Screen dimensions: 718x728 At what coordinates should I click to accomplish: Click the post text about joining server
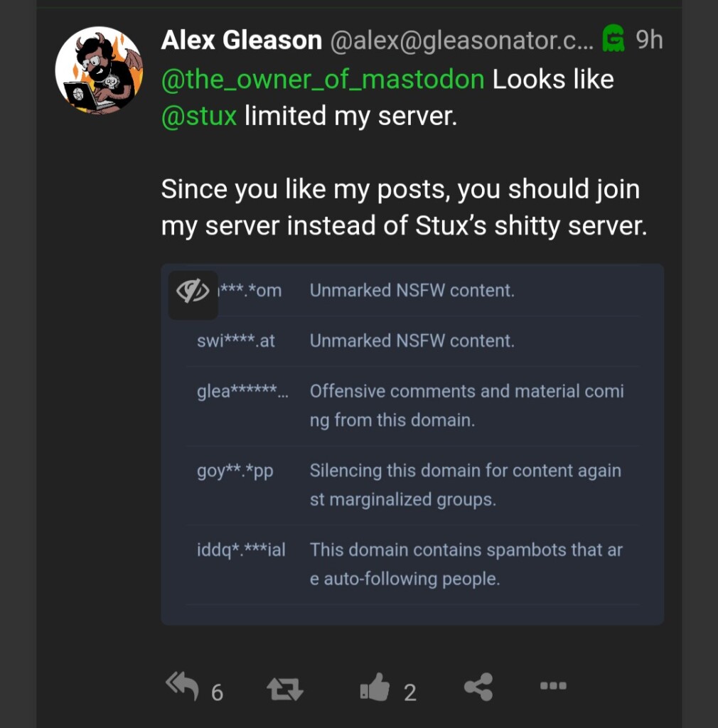404,208
